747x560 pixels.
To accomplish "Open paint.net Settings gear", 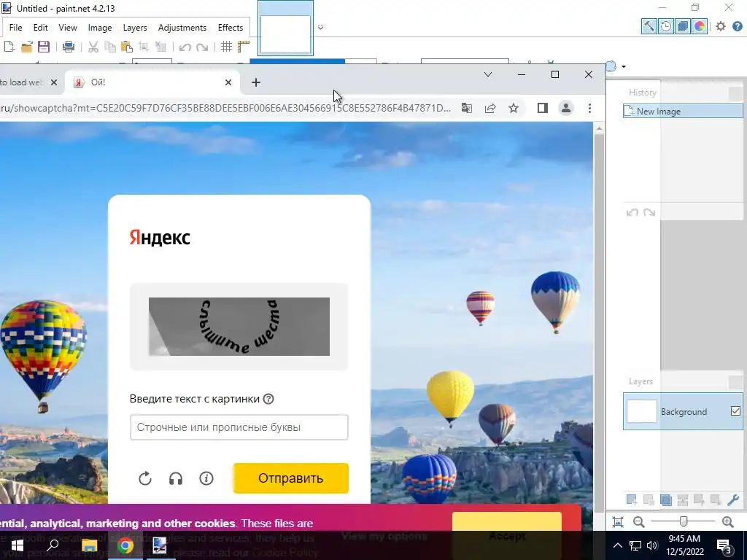I will (x=720, y=26).
